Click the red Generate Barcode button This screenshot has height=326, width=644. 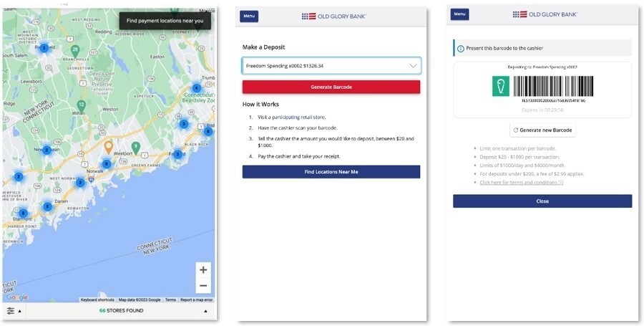click(x=331, y=87)
